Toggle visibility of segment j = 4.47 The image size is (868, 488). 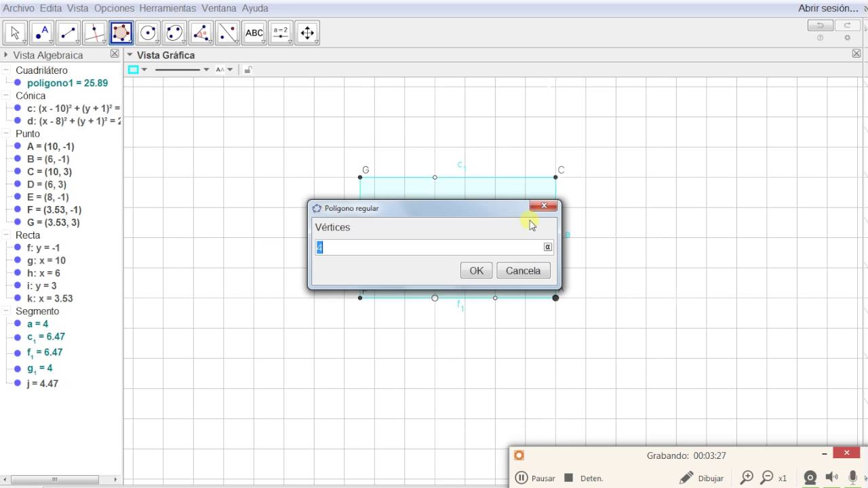pos(18,384)
